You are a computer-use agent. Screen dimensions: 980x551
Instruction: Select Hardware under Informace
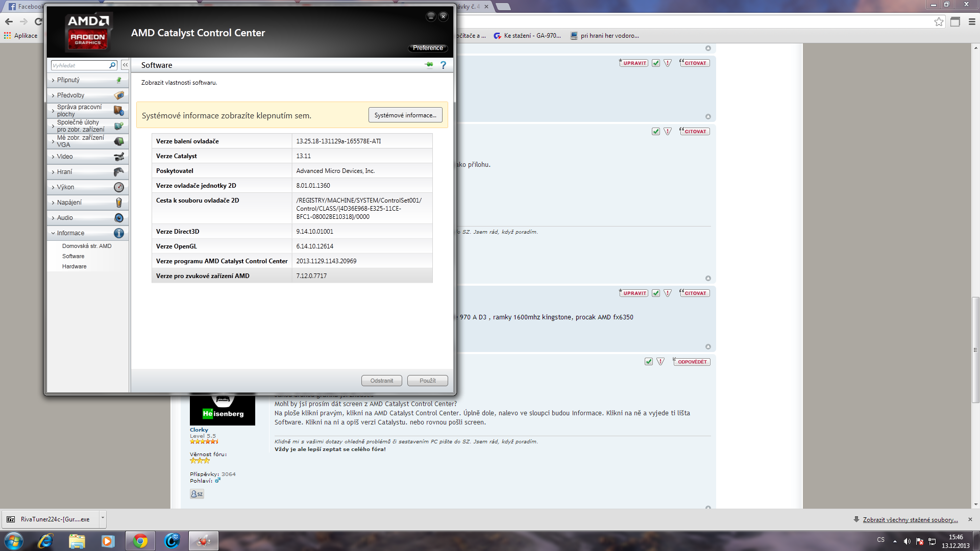(x=74, y=266)
